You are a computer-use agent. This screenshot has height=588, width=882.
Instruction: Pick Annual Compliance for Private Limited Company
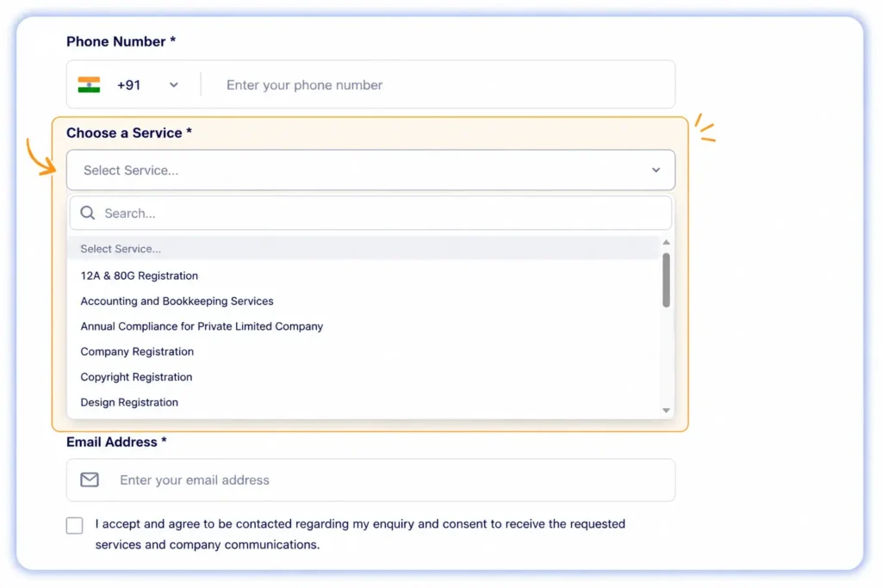pyautogui.click(x=202, y=326)
